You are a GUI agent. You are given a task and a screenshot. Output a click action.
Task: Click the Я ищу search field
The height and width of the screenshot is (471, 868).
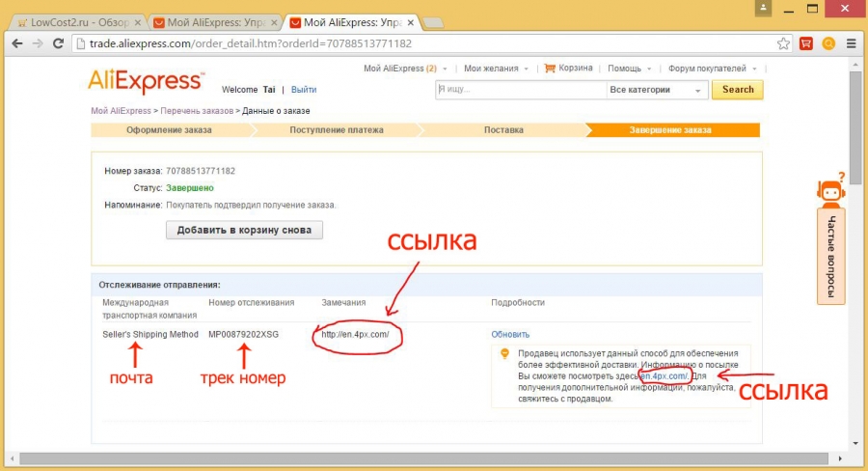tap(521, 90)
